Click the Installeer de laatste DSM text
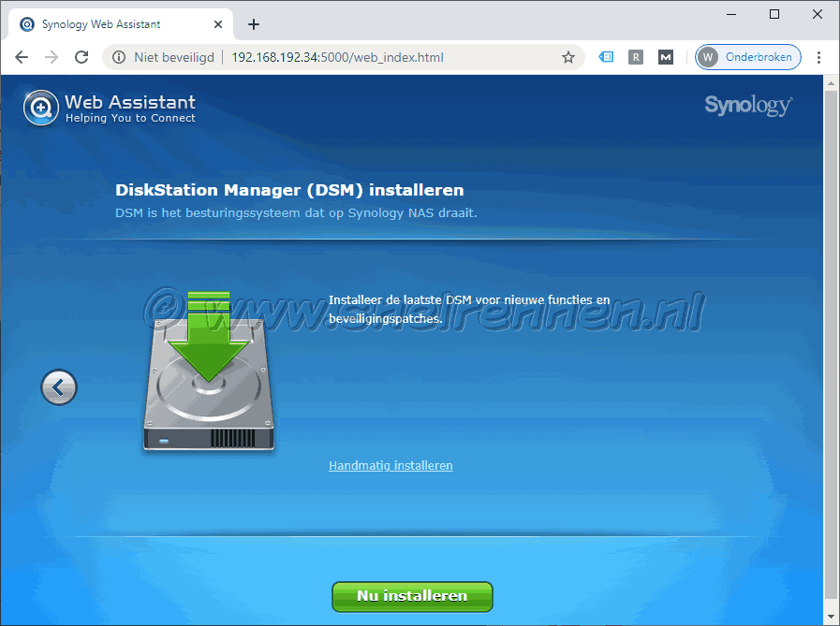Image resolution: width=840 pixels, height=626 pixels. click(x=469, y=309)
